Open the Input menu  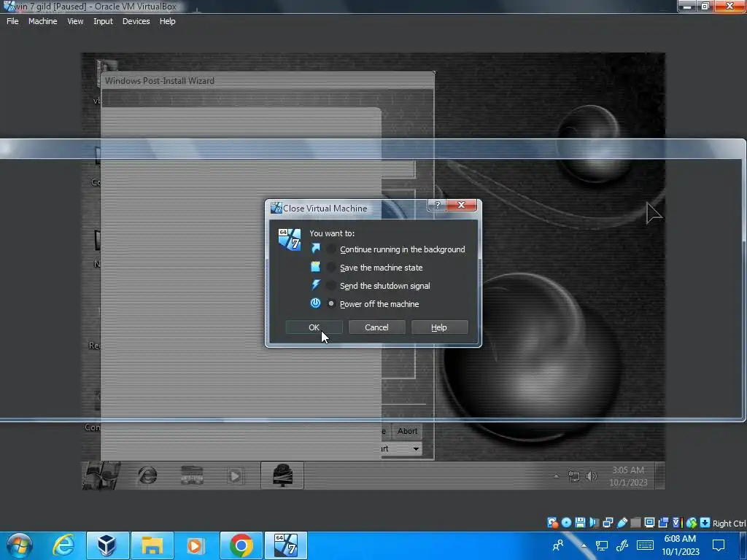[x=103, y=21]
